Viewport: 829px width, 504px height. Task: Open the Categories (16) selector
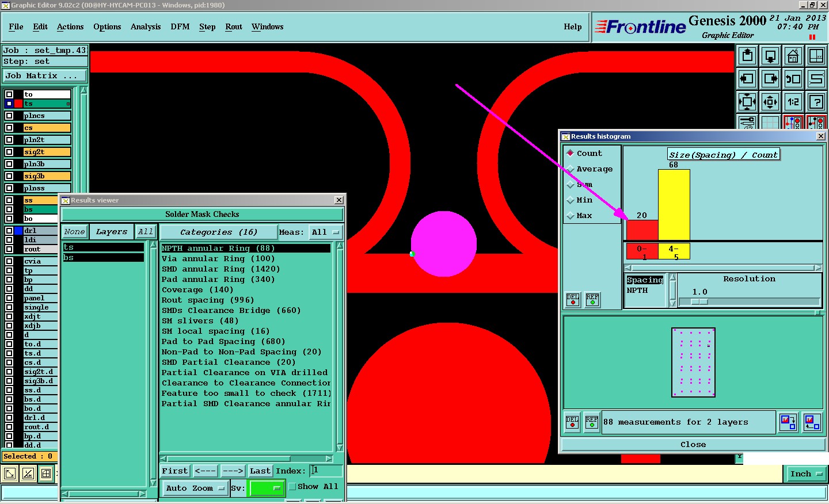219,232
